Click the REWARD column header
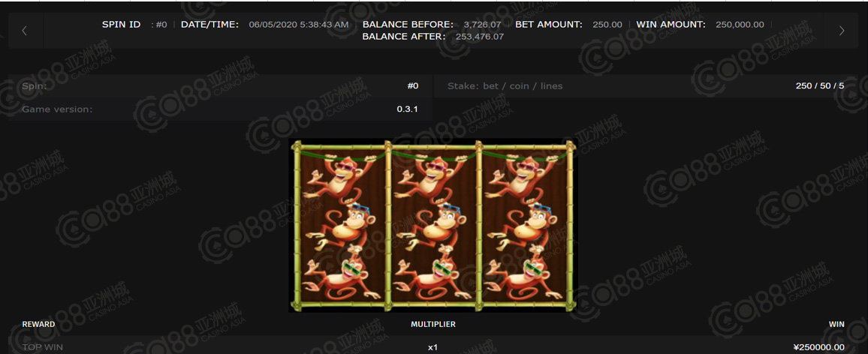 (x=38, y=324)
